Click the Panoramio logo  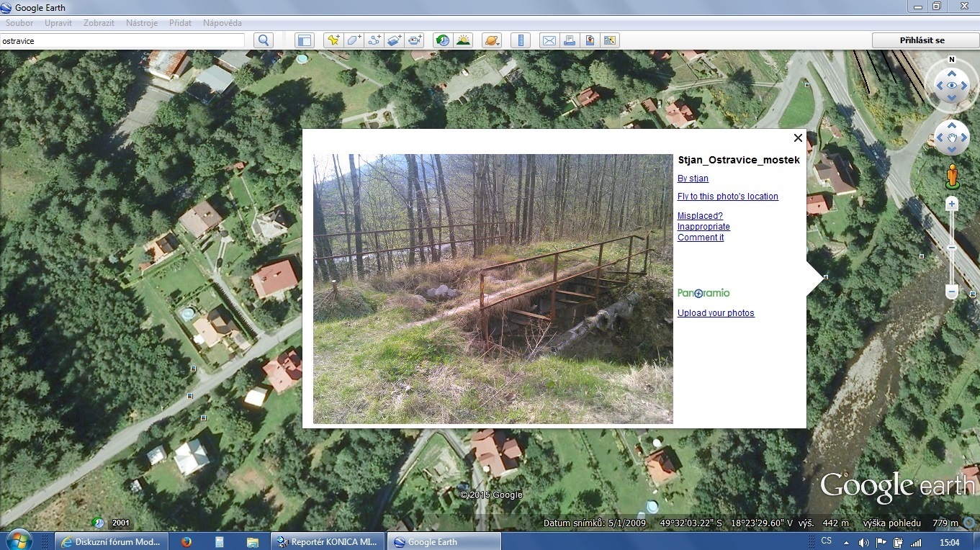pos(703,293)
